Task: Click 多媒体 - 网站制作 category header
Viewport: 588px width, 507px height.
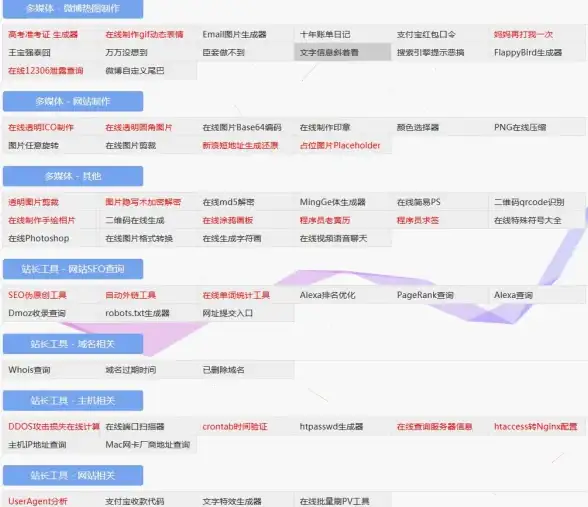Action: (x=73, y=101)
